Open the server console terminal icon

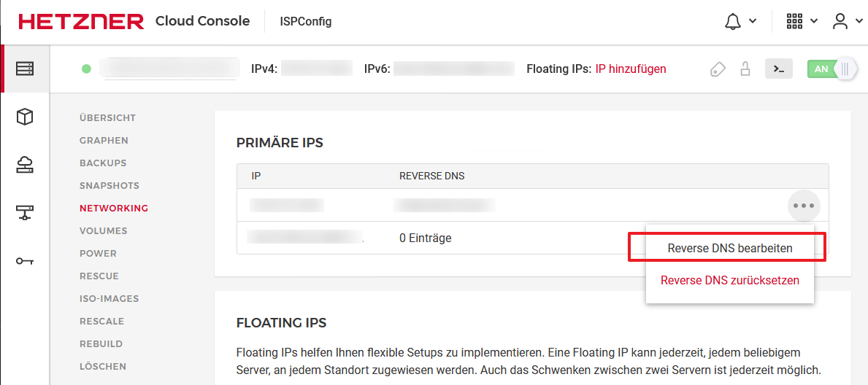pyautogui.click(x=778, y=69)
